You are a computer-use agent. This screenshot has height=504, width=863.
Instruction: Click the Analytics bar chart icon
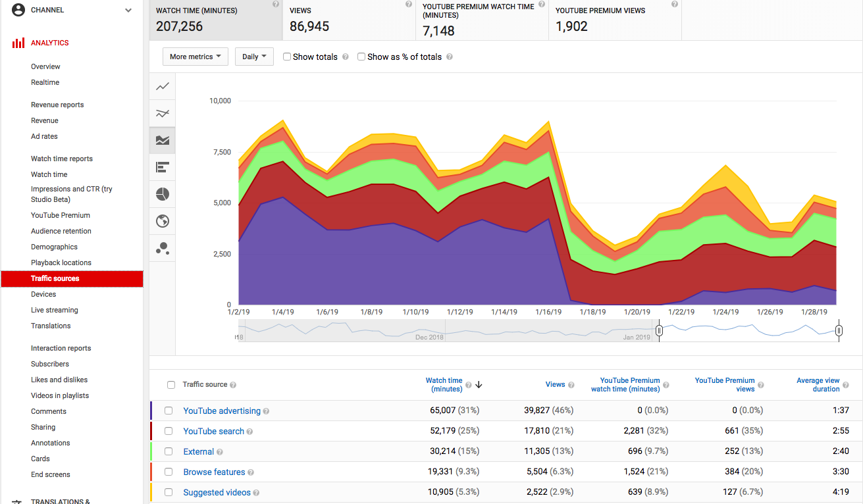click(x=18, y=43)
